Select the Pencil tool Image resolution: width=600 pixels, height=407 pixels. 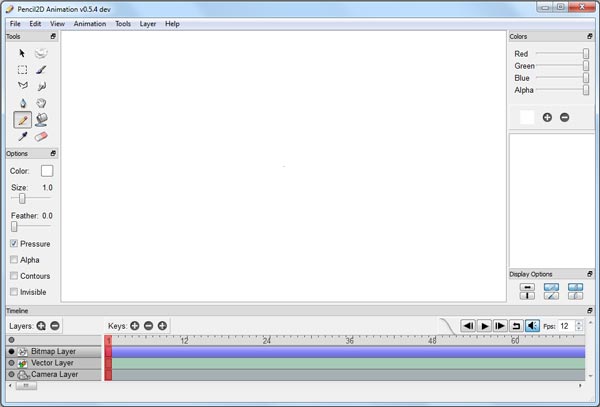coord(23,120)
